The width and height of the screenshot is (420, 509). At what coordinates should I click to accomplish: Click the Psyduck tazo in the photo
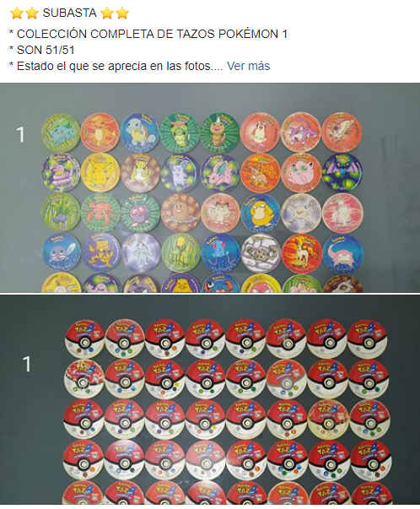click(x=261, y=213)
